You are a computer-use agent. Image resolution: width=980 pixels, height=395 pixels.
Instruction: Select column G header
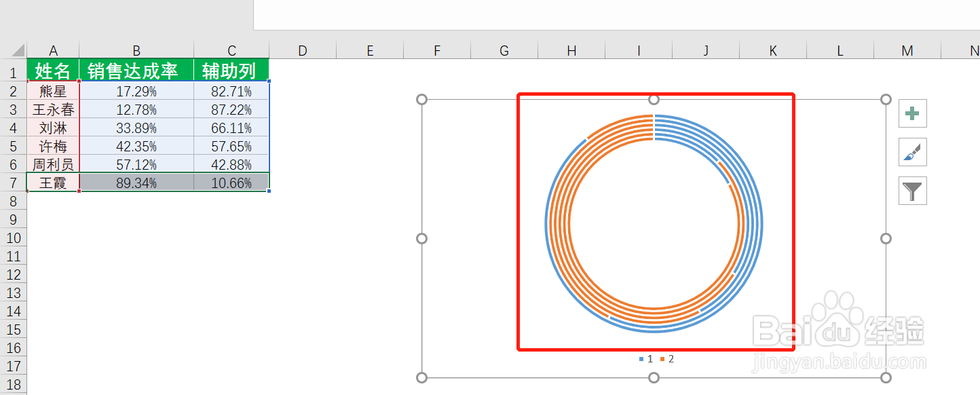[x=504, y=50]
